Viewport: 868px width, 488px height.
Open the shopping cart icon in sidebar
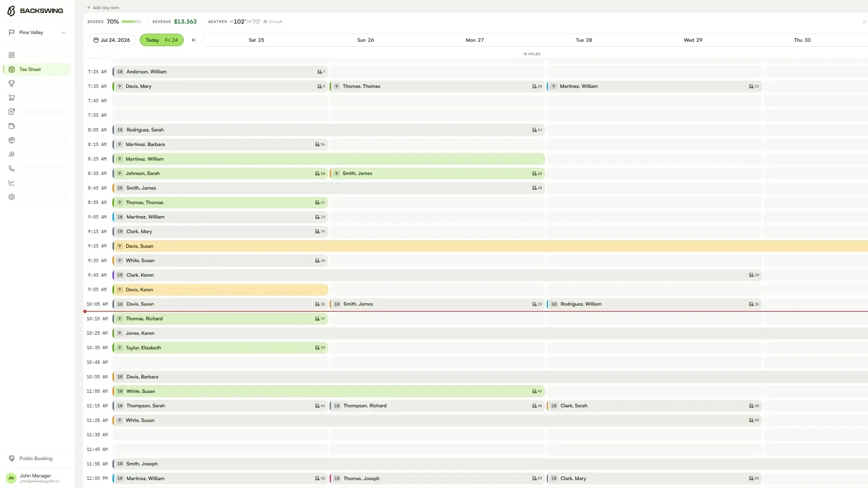12,98
